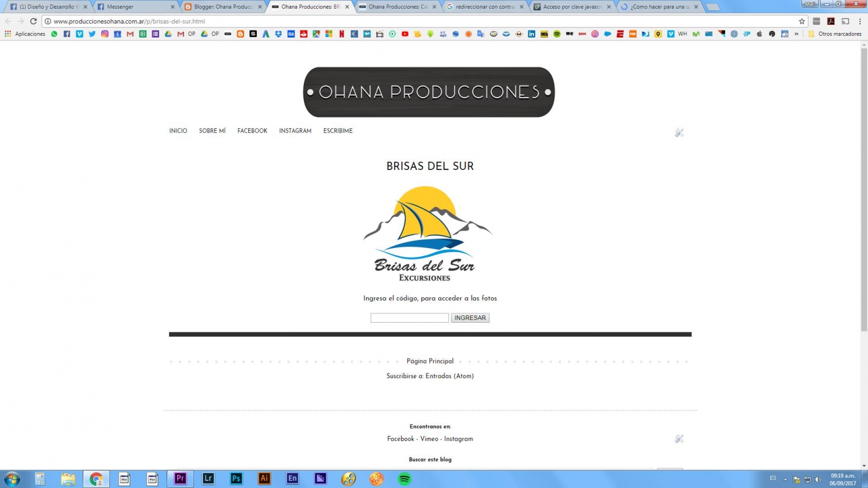868x488 pixels.
Task: Switch to the Diseño y Desarrollo Facebook tab
Action: pyautogui.click(x=49, y=7)
